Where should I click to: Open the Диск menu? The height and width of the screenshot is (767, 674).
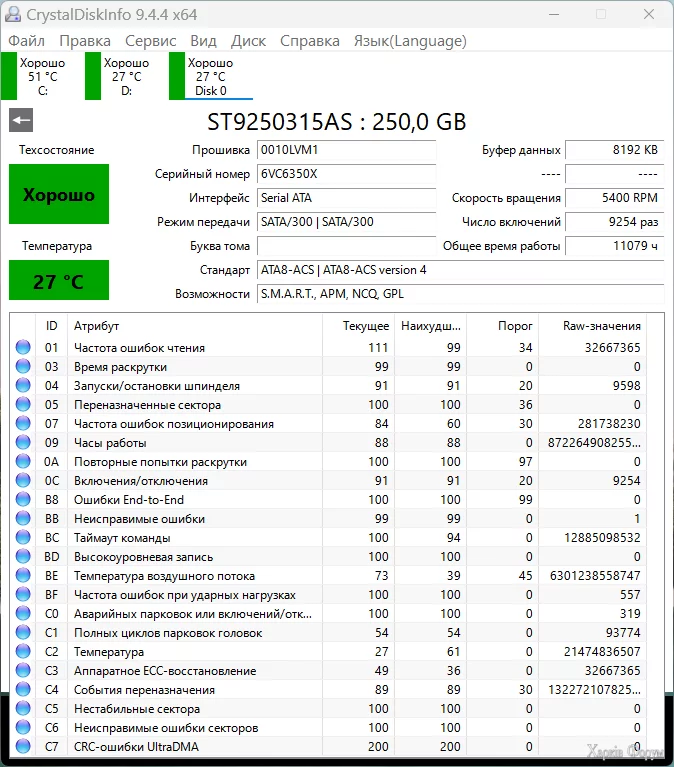(x=248, y=41)
